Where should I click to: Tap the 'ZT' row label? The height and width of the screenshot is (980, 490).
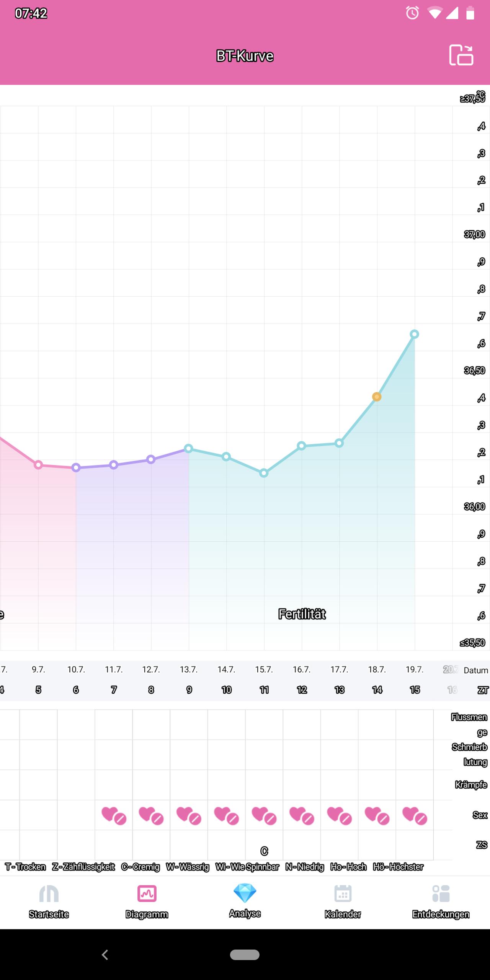(x=483, y=690)
